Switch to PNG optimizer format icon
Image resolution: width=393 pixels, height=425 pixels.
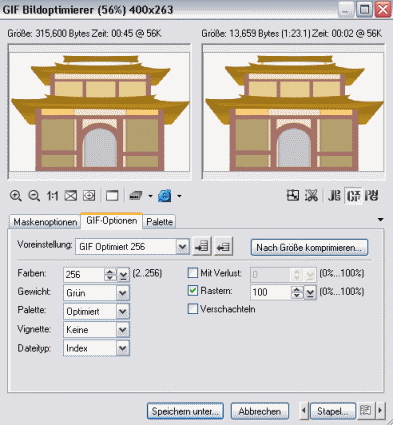tap(372, 195)
